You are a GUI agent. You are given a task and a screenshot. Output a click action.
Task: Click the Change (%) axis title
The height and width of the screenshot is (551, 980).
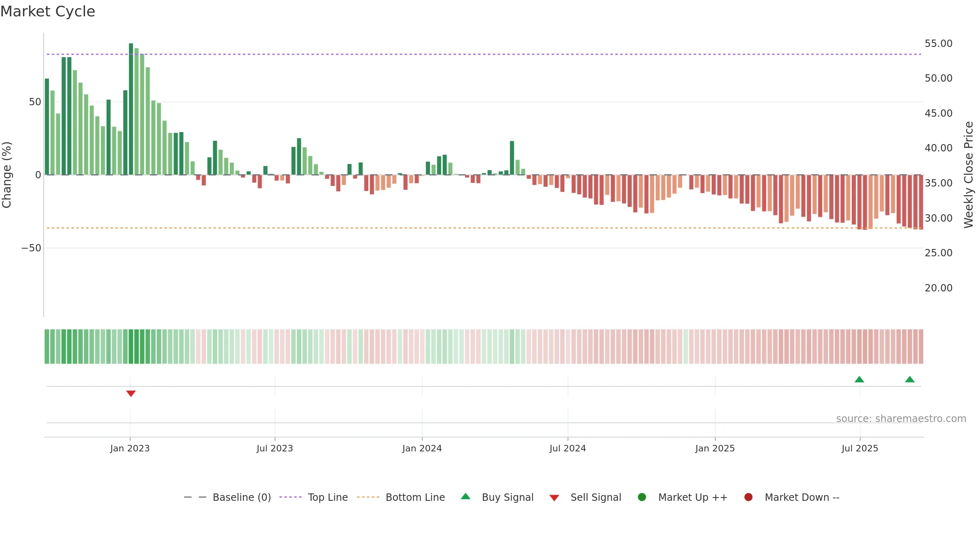[7, 175]
